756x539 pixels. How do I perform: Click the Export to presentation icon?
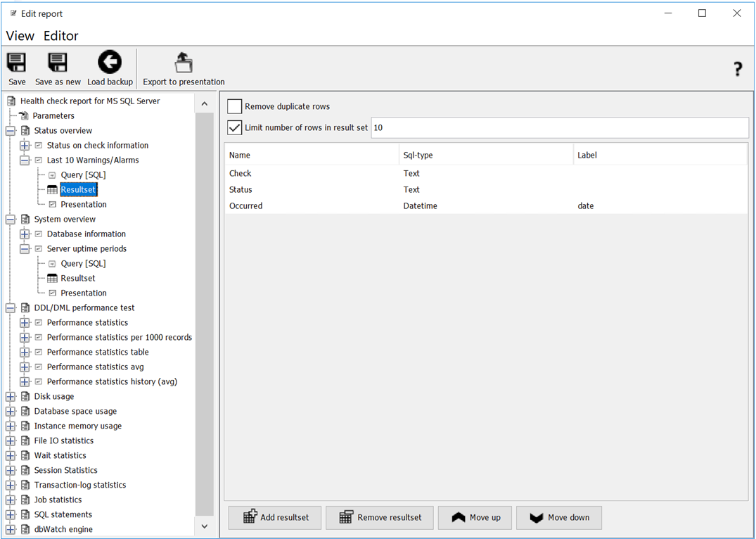point(184,63)
